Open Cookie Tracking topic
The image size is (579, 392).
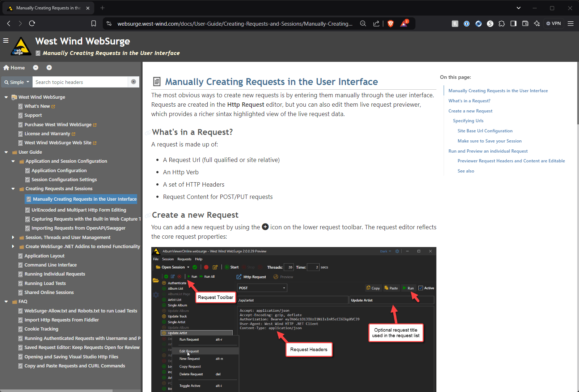41,329
